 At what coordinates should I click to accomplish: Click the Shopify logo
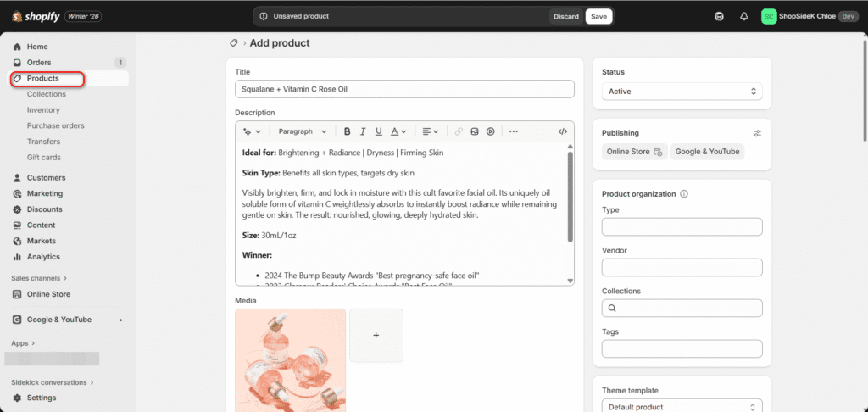point(36,17)
